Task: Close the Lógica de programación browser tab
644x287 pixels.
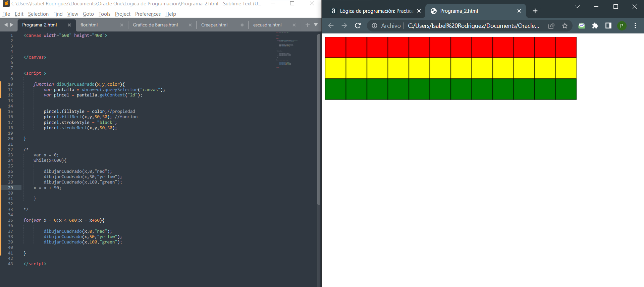Action: (x=419, y=11)
